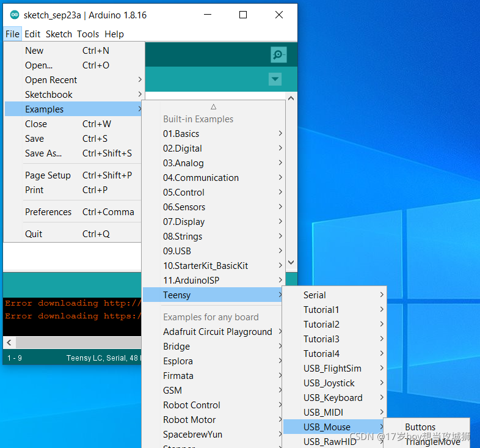Open the 11.ArduinoISP examples entry
The width and height of the screenshot is (480, 448).
[x=213, y=281]
